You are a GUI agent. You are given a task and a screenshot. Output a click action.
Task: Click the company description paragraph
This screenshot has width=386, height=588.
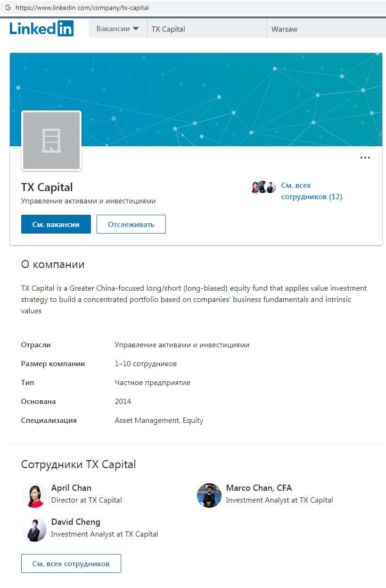(194, 300)
